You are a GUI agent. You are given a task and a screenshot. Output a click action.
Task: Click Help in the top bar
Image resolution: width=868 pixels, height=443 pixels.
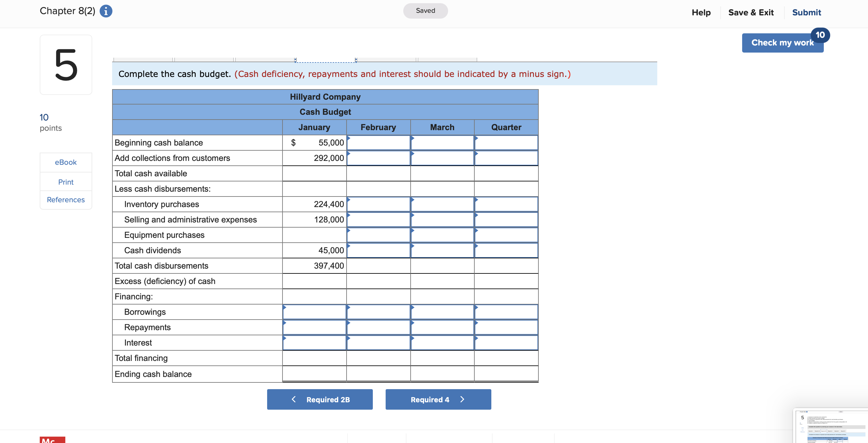(701, 13)
